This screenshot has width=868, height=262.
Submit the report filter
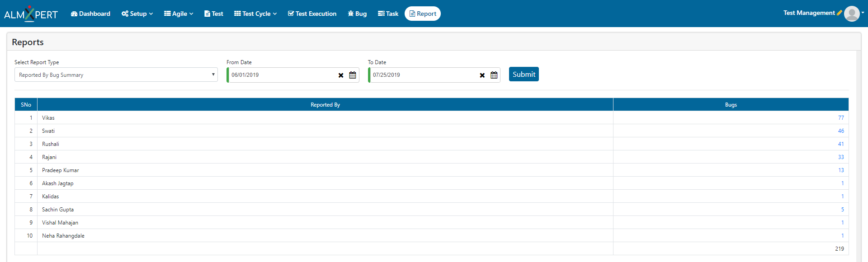(524, 74)
